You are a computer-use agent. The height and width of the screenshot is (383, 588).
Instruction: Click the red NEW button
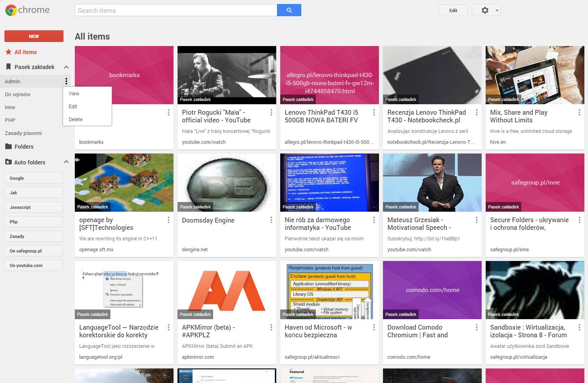pyautogui.click(x=34, y=36)
